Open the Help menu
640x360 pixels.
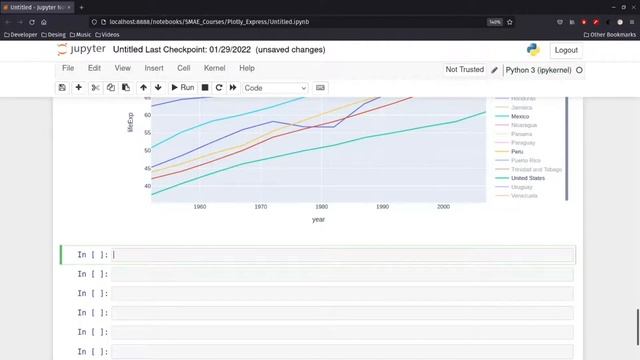click(247, 68)
